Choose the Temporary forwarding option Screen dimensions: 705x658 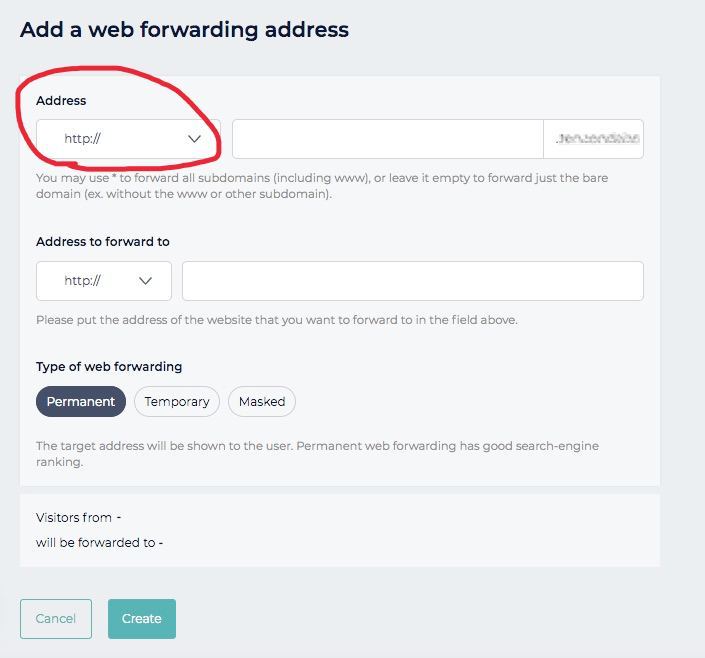(177, 401)
